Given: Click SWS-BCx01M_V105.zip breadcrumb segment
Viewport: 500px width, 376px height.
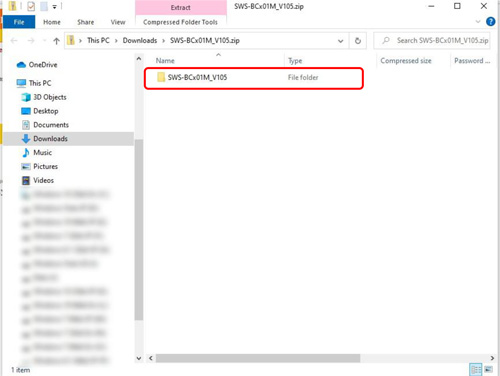Looking at the screenshot, I should tap(205, 40).
